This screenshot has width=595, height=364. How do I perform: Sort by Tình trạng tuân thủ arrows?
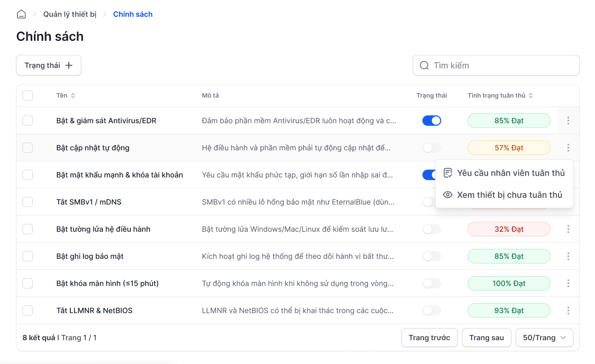[x=531, y=96]
